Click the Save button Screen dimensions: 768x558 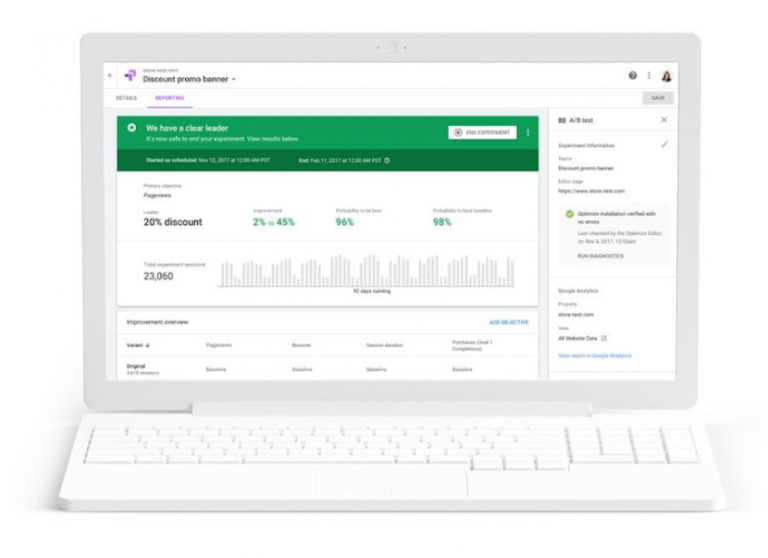click(657, 98)
